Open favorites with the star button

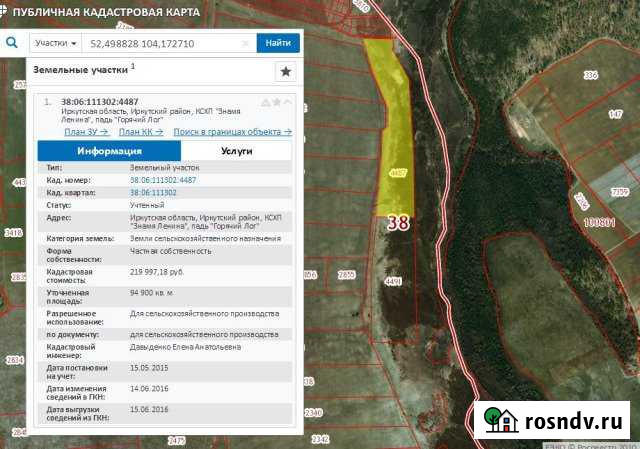coord(285,71)
